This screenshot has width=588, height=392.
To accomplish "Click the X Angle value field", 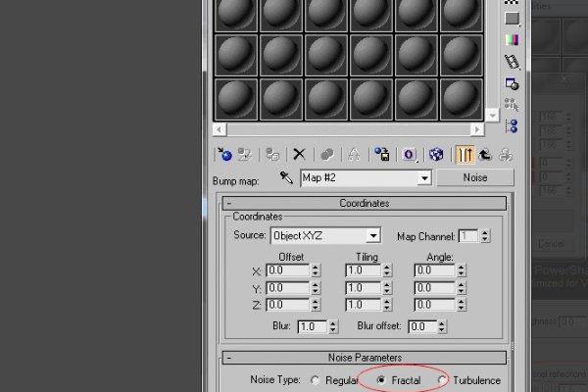I will (434, 270).
